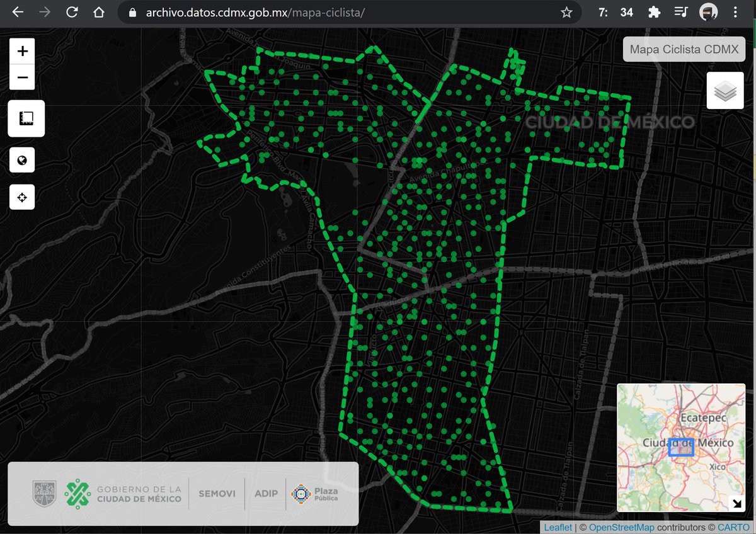Open the Leaflet attribution link

558,527
